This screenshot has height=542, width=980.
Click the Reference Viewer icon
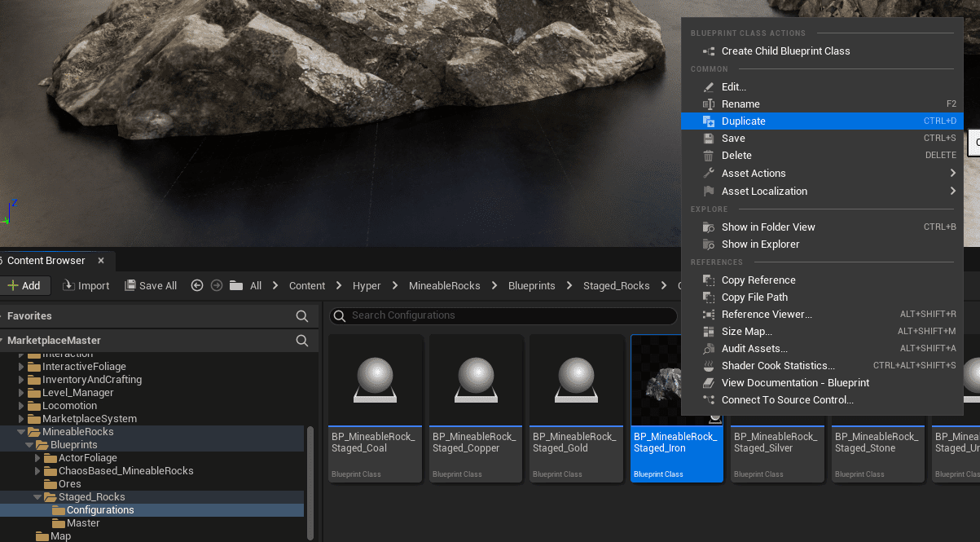[708, 315]
